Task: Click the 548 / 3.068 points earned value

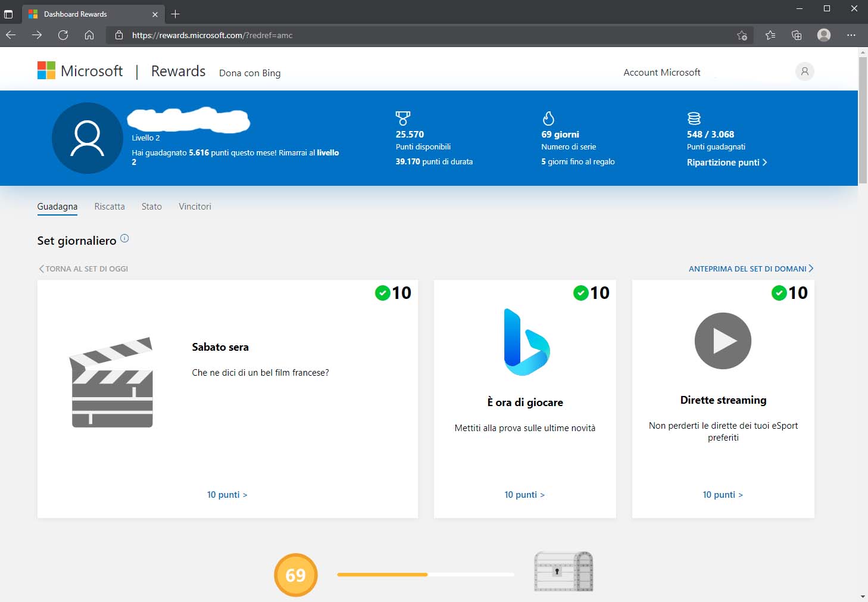Action: point(710,135)
